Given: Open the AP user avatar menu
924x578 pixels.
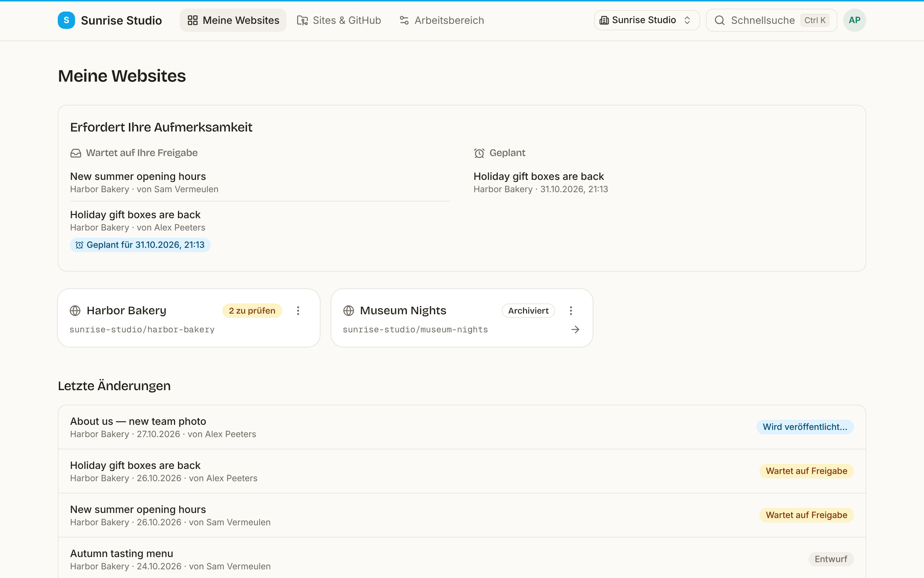Looking at the screenshot, I should pyautogui.click(x=854, y=20).
